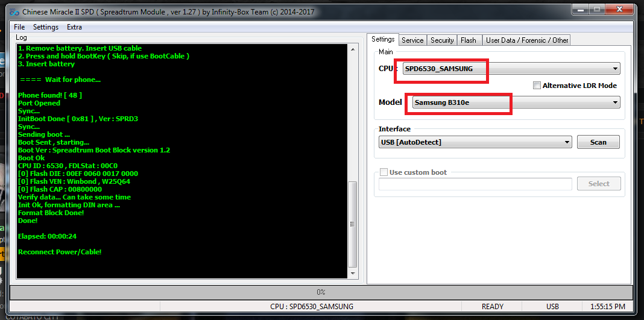Click the log vertical scrollbar thumb
Screen dimensions: 644x320
[x=352, y=225]
